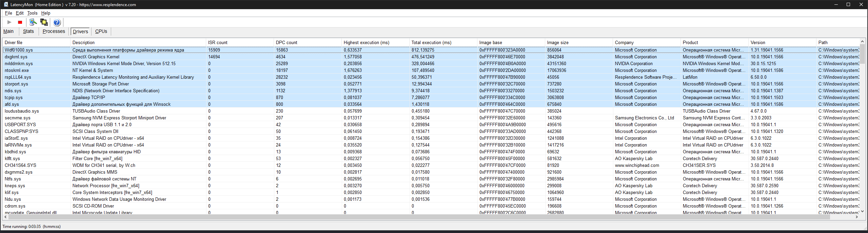
Task: Switch to the Main tab
Action: [x=8, y=32]
